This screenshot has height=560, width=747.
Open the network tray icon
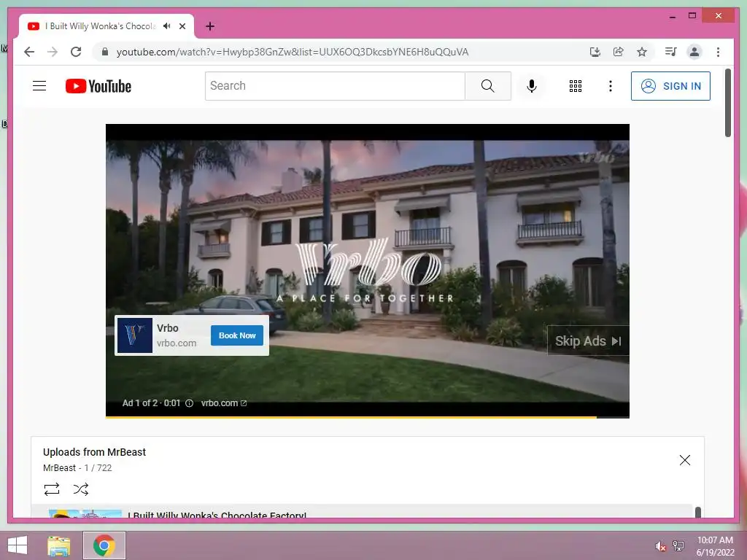point(678,545)
